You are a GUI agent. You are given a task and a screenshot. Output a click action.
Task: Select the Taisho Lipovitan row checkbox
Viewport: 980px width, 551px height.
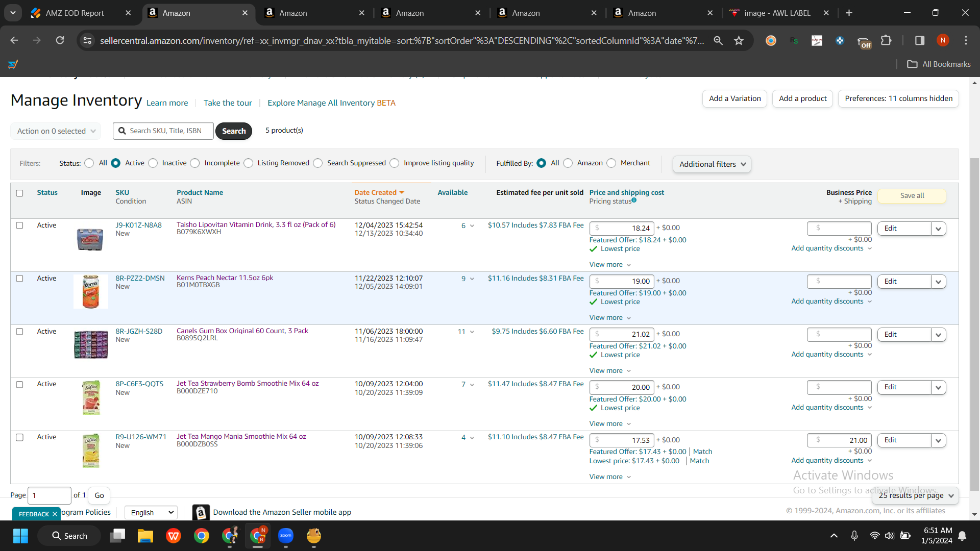[x=19, y=226]
